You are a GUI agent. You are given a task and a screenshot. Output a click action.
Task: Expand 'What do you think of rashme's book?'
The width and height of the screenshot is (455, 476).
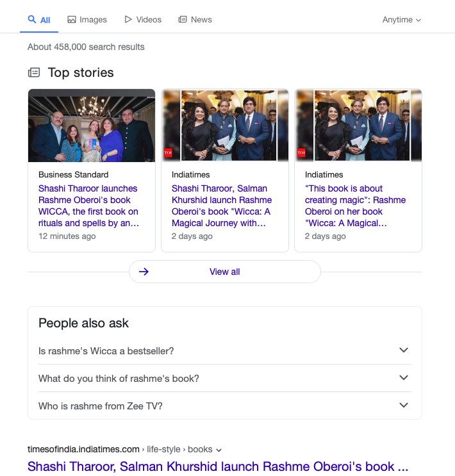click(225, 379)
